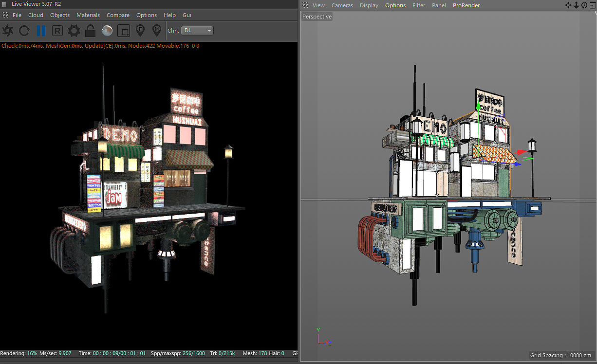Toggle active viewport maximize icon
The image size is (597, 364).
coord(592,5)
